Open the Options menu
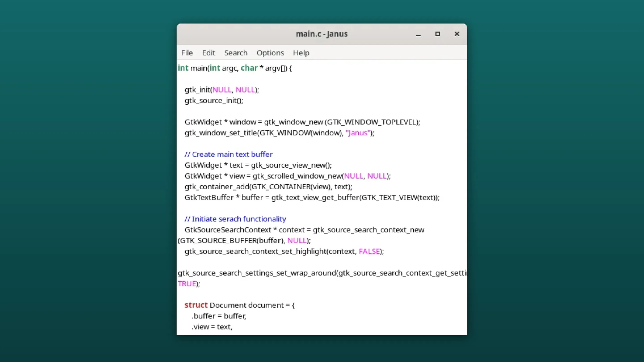Image resolution: width=644 pixels, height=362 pixels. click(x=270, y=53)
